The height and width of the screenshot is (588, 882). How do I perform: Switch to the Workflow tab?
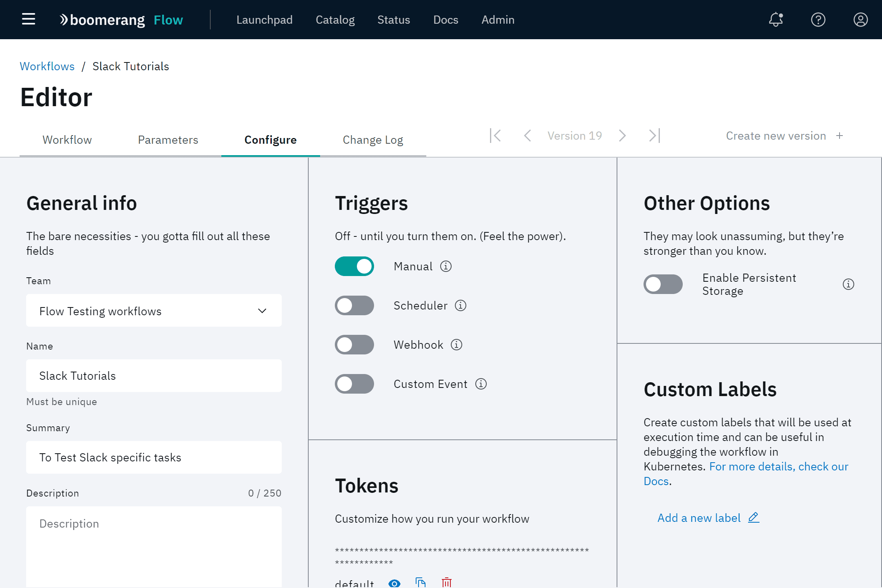[x=67, y=140]
